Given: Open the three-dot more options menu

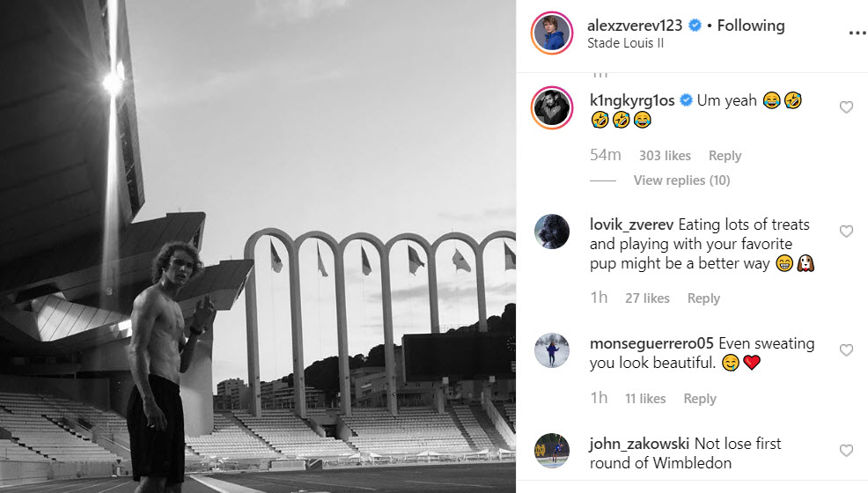Looking at the screenshot, I should pyautogui.click(x=857, y=33).
